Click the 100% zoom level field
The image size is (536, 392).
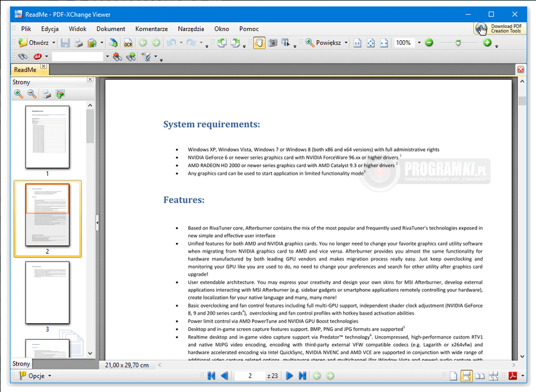pyautogui.click(x=404, y=43)
